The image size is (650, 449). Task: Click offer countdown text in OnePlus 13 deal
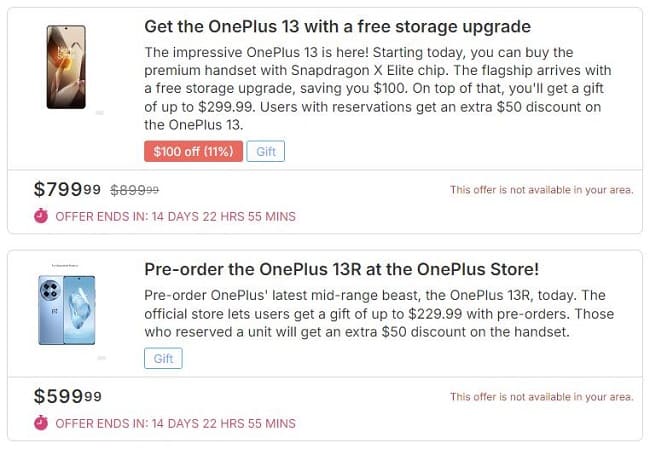175,216
